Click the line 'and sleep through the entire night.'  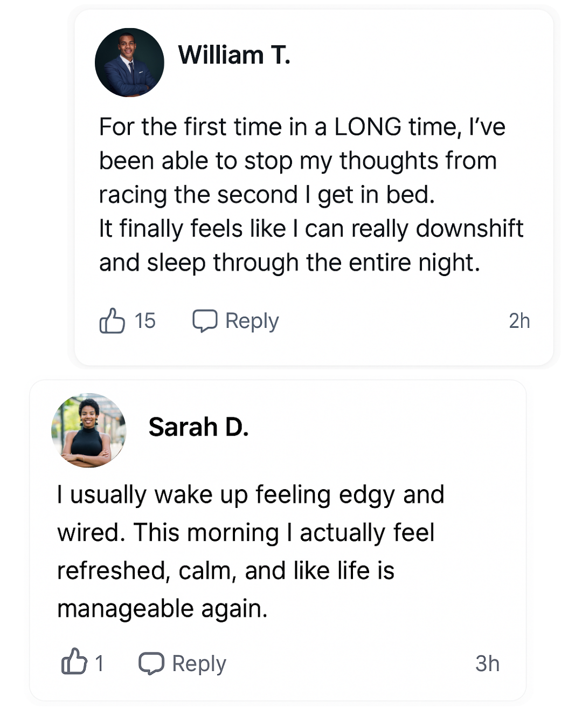289,263
